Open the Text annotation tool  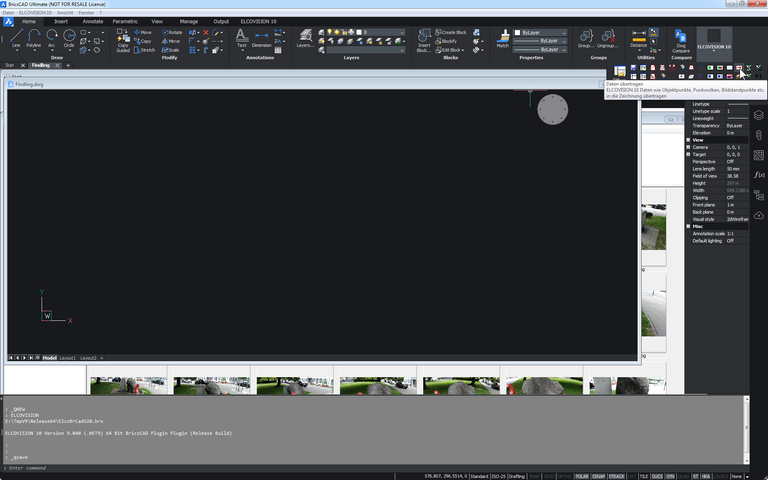[x=241, y=38]
